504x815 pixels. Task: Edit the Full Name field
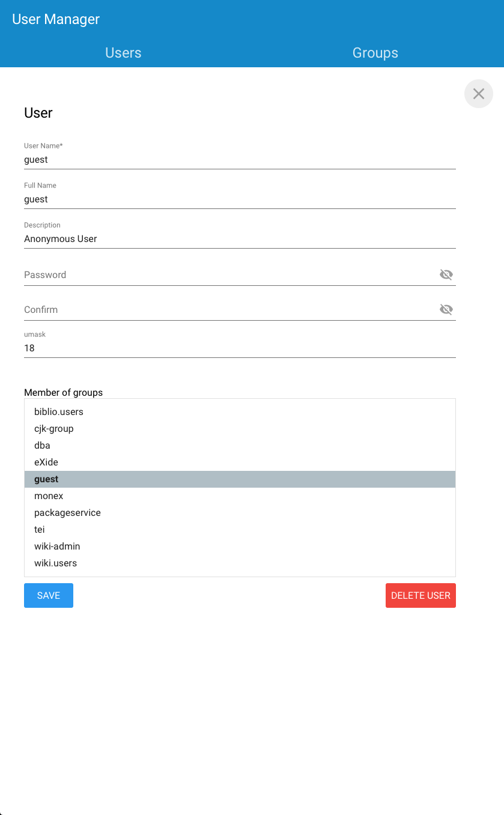point(240,199)
